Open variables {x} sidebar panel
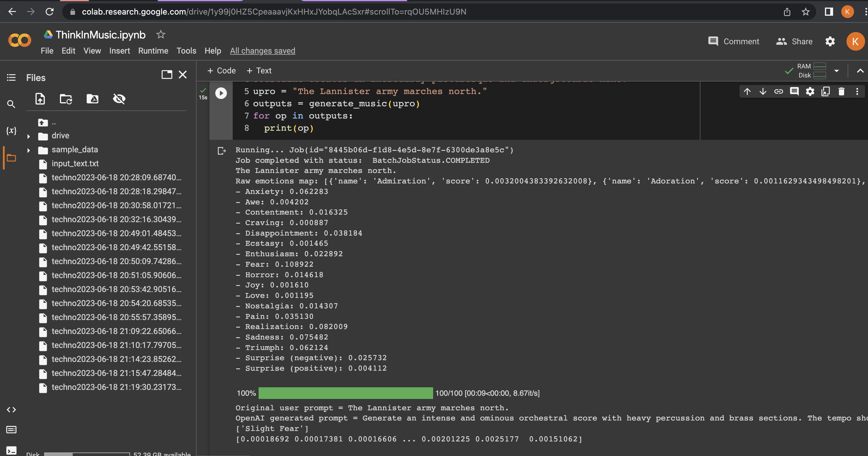868x456 pixels. coord(11,130)
